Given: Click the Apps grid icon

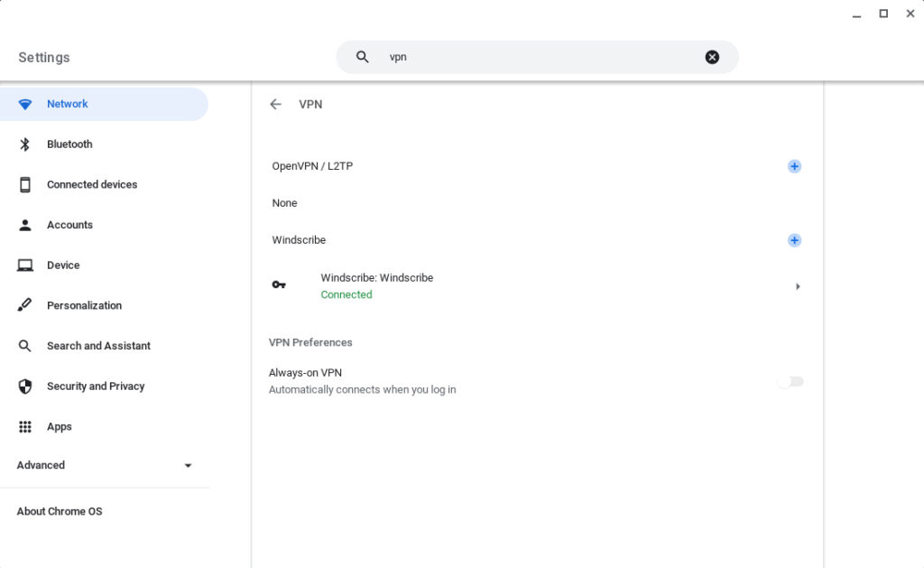Looking at the screenshot, I should (24, 426).
